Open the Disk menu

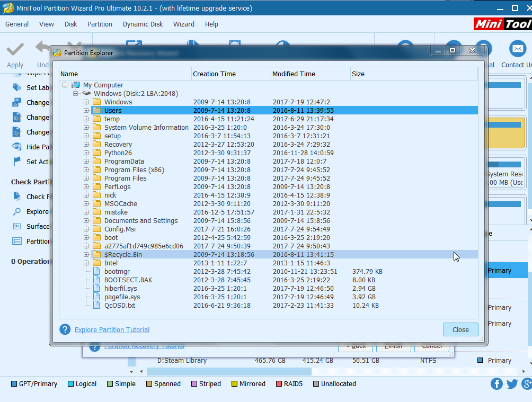(70, 24)
